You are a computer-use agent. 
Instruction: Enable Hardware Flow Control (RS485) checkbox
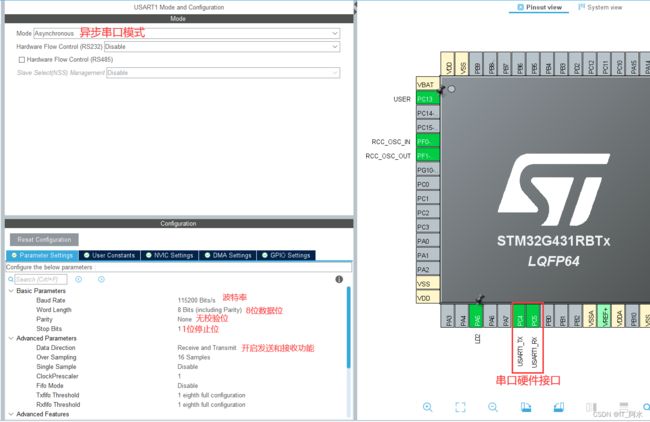[22, 60]
